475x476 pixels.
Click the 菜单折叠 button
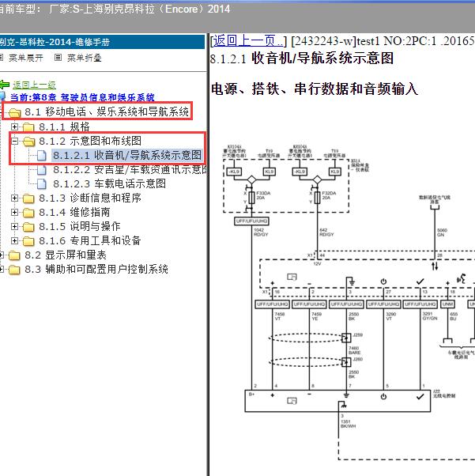(x=84, y=58)
